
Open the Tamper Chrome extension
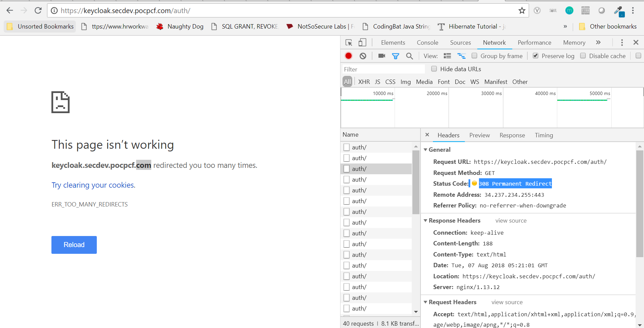click(585, 10)
